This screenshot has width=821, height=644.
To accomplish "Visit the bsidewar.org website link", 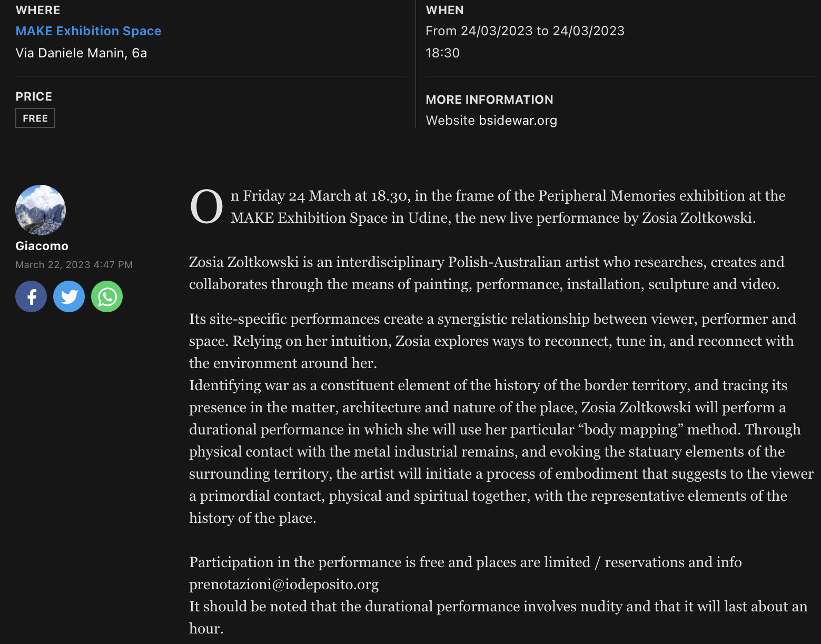I will (x=518, y=121).
